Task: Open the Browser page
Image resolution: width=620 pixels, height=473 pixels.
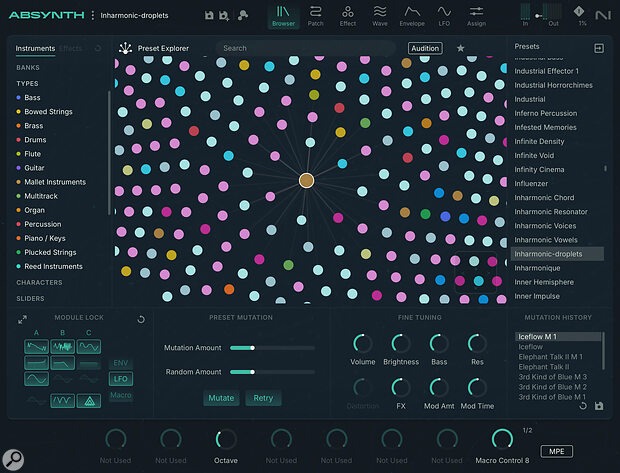Action: pos(283,16)
